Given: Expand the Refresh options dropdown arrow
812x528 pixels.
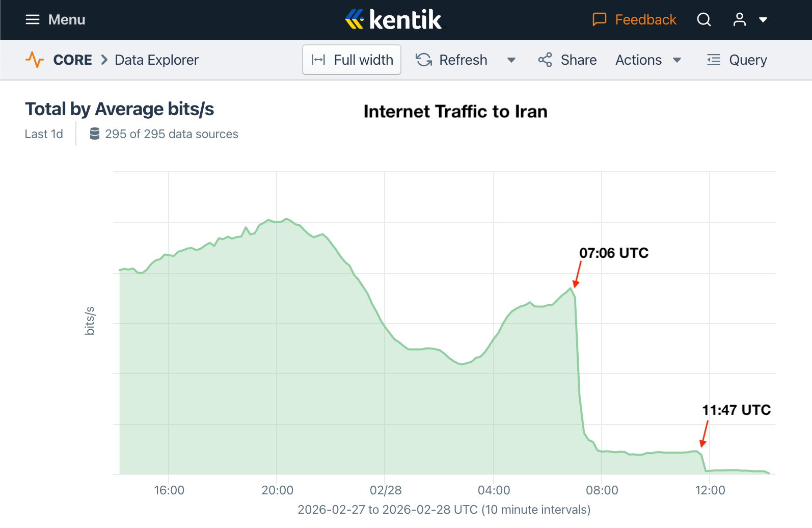Looking at the screenshot, I should click(x=511, y=60).
